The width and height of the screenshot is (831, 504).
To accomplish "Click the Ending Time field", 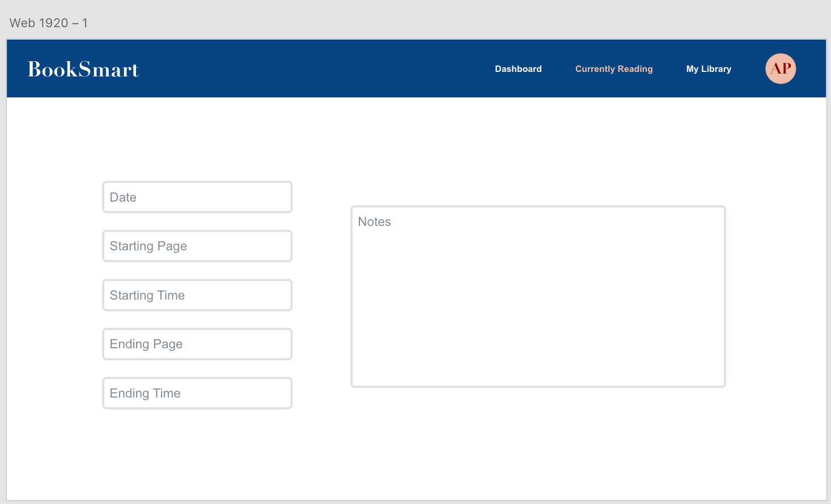I will 197,393.
